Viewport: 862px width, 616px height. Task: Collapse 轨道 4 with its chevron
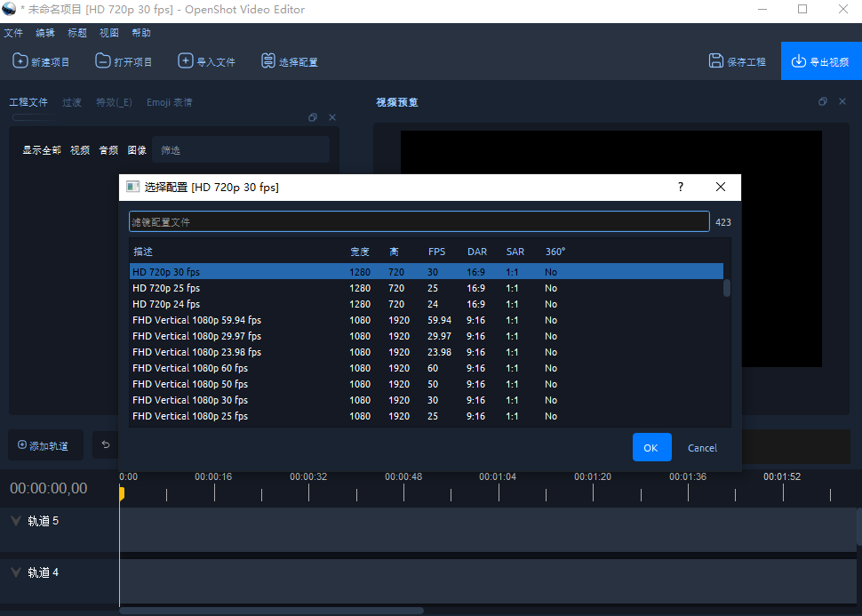click(14, 572)
